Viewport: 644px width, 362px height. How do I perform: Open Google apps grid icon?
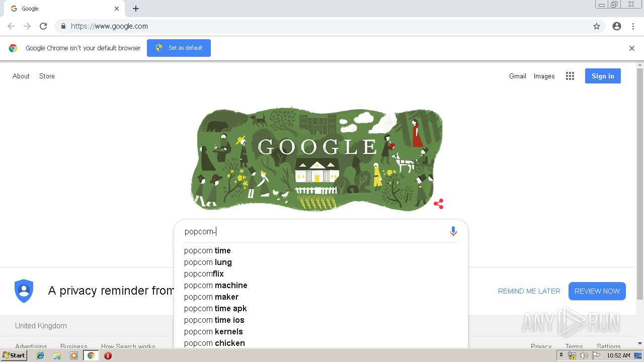570,76
